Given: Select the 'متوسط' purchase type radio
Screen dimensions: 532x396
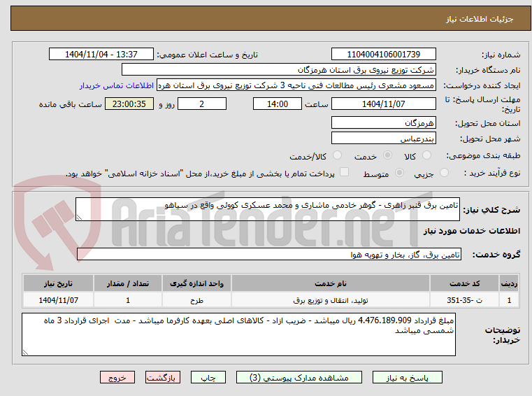Looking at the screenshot, I should click(399, 173).
